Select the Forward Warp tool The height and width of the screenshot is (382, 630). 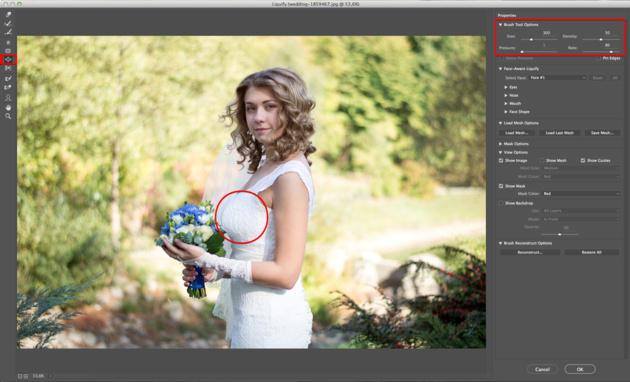click(x=8, y=14)
